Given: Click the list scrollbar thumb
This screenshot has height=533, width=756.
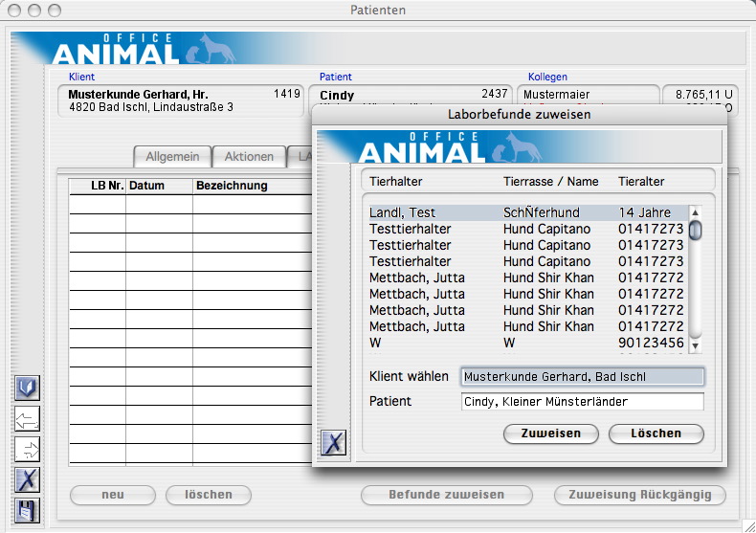Looking at the screenshot, I should (696, 230).
